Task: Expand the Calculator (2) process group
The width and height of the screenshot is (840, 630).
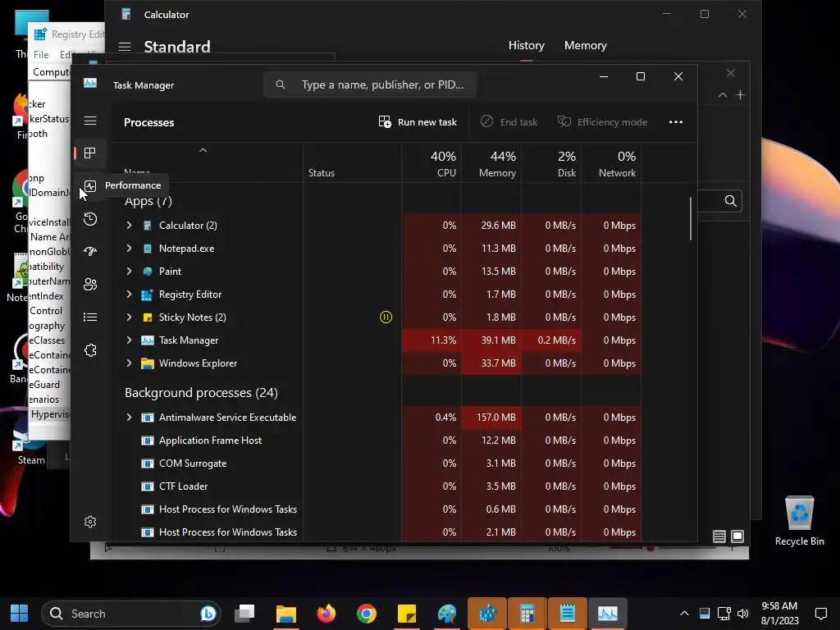Action: tap(129, 226)
